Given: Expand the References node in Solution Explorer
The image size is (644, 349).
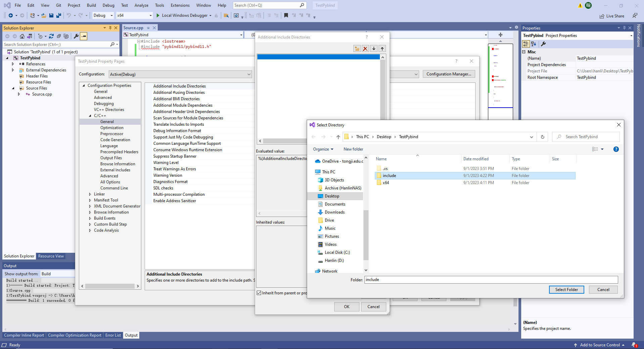Looking at the screenshot, I should pyautogui.click(x=13, y=64).
